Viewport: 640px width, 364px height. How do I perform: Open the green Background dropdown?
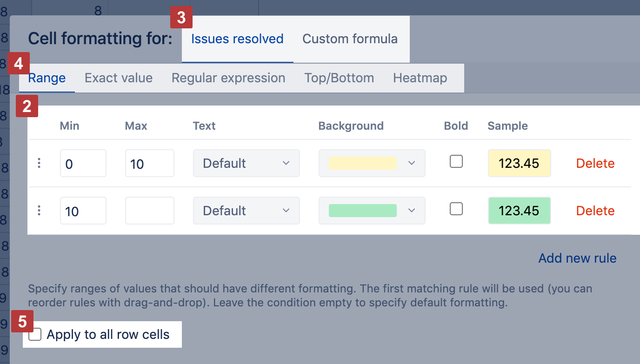[372, 211]
